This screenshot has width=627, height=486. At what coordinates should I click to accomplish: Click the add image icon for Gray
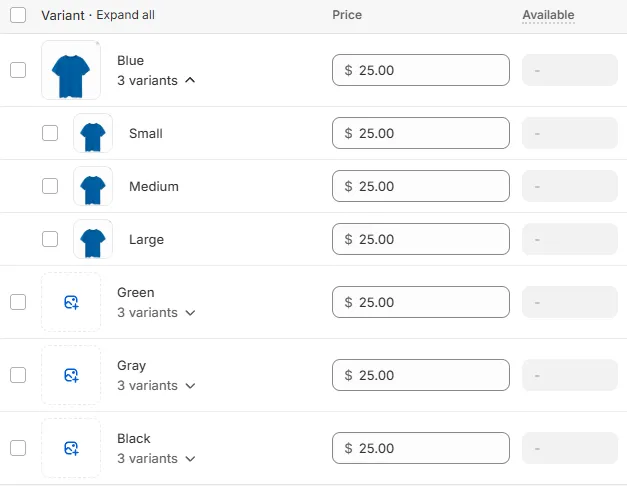(x=71, y=375)
